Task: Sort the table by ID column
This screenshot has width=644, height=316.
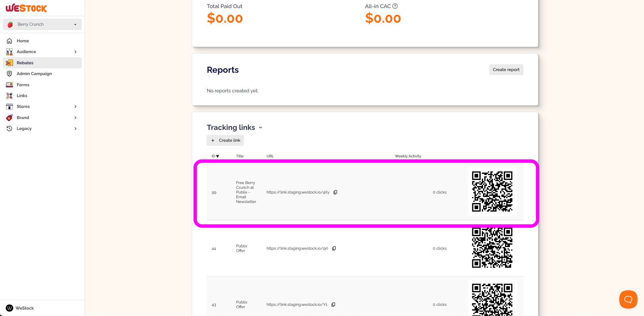Action: coord(215,156)
